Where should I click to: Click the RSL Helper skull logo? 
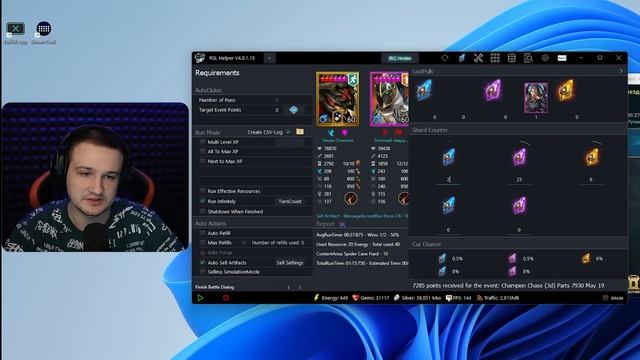[x=200, y=58]
